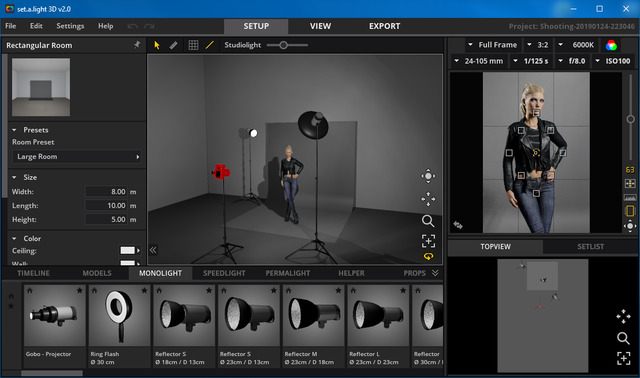Viewport: 640px width, 378px height.
Task: Pan the top view with arrows icon
Action: click(x=623, y=316)
